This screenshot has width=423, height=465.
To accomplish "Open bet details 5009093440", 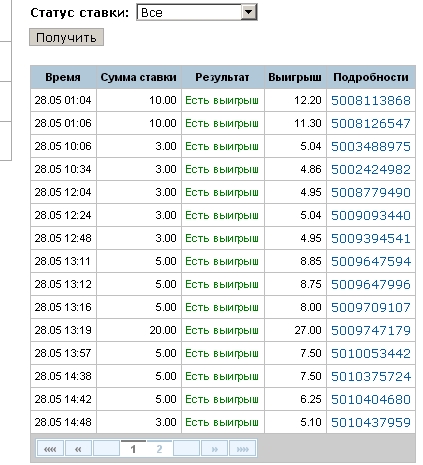I will pos(371,215).
